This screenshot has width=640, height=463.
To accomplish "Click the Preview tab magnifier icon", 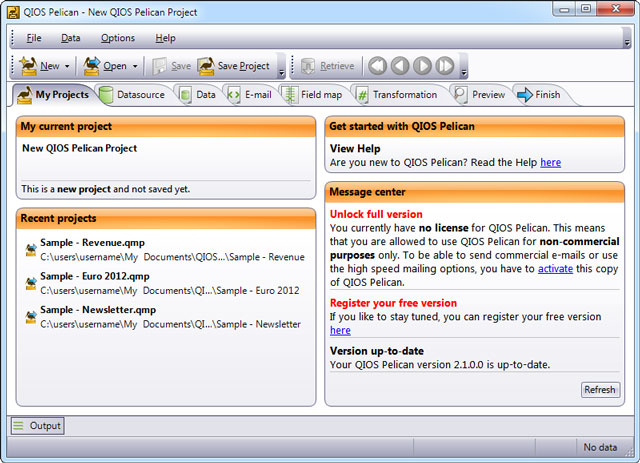I will (461, 95).
